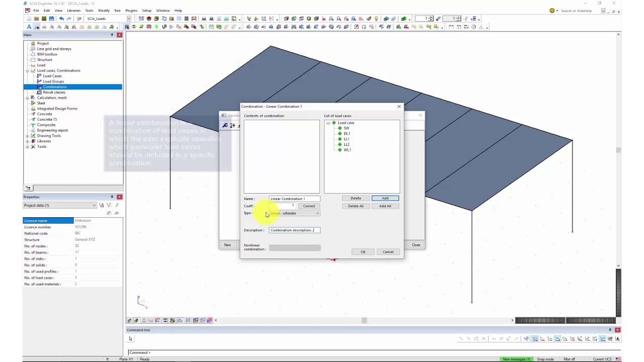
Task: Click the large letter A text tool icon
Action: pos(29,27)
